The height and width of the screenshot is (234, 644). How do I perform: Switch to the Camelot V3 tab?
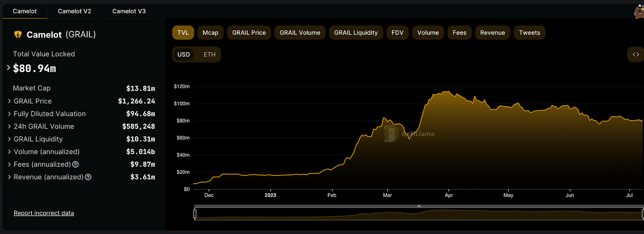coord(129,11)
